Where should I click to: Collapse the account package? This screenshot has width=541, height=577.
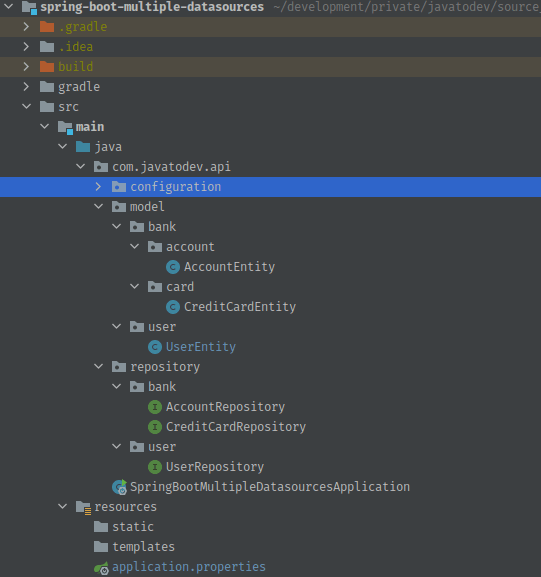pos(135,246)
